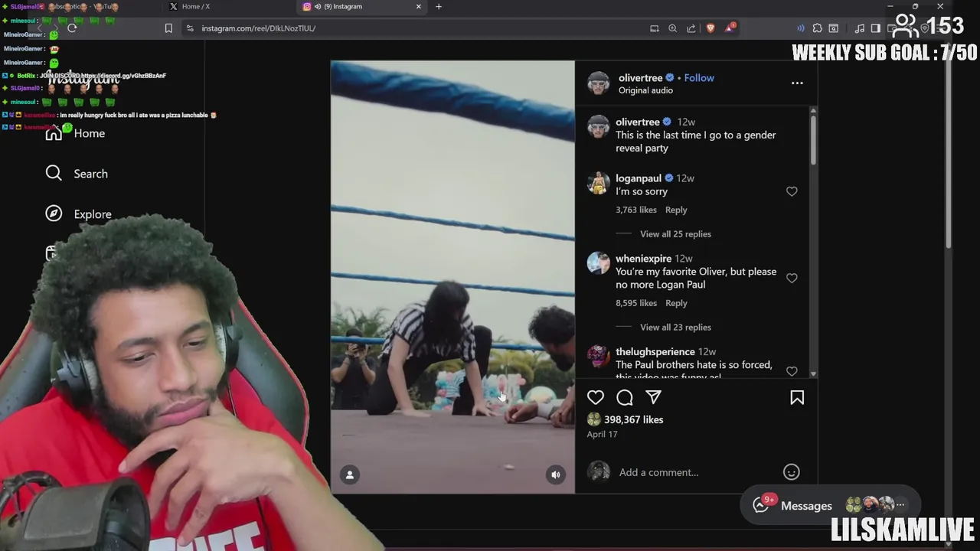View the 8,595 likes on wheniexpire's comment
This screenshot has height=551, width=980.
[x=636, y=303]
